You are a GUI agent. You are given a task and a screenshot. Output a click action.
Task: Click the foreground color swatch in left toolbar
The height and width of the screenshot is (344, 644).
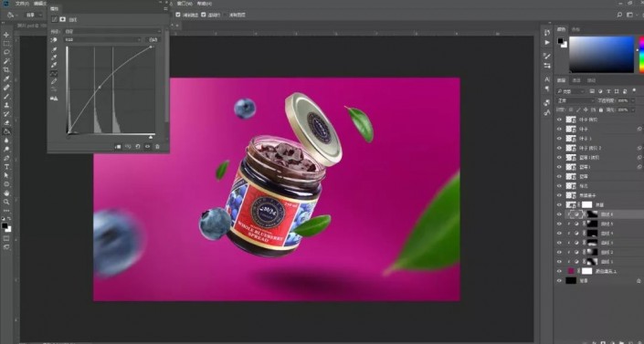coord(5,226)
